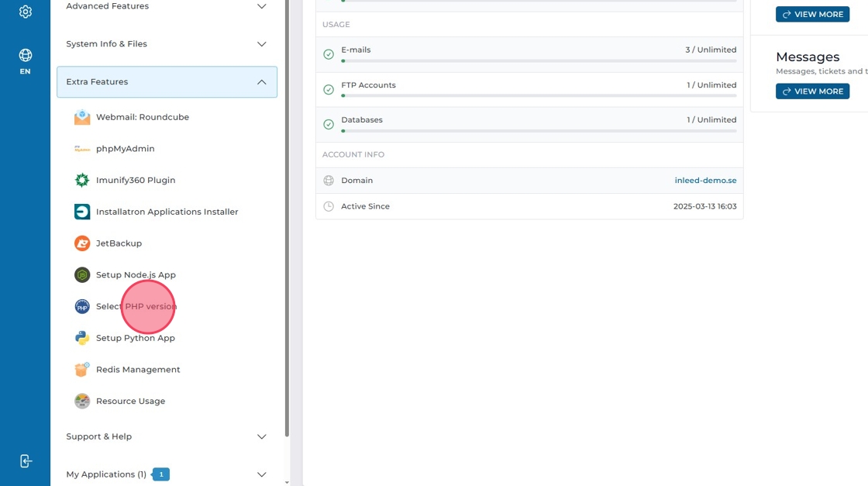Click the logout icon in left bar
The image size is (868, 486).
(x=26, y=461)
